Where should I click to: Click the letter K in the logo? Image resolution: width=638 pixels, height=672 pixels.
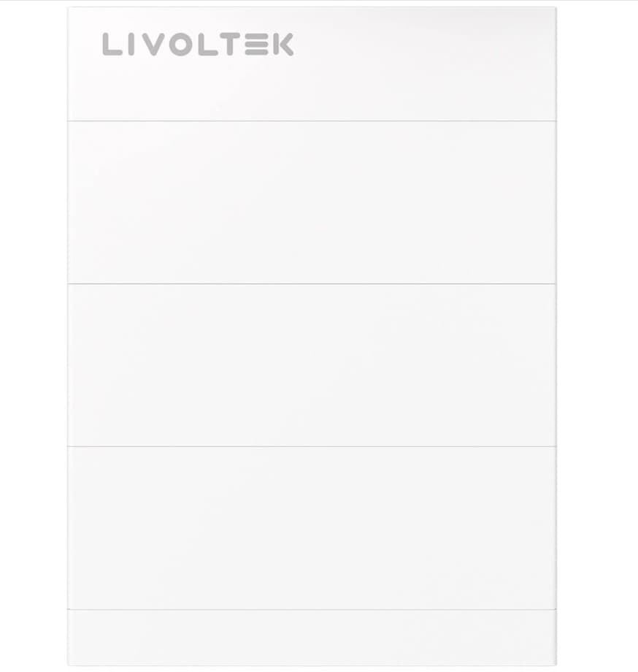point(283,45)
